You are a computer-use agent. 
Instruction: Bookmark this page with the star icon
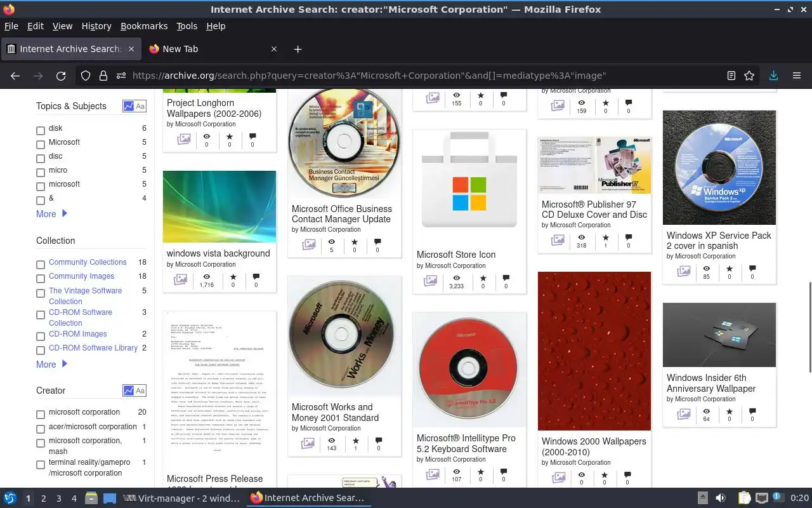coord(749,76)
